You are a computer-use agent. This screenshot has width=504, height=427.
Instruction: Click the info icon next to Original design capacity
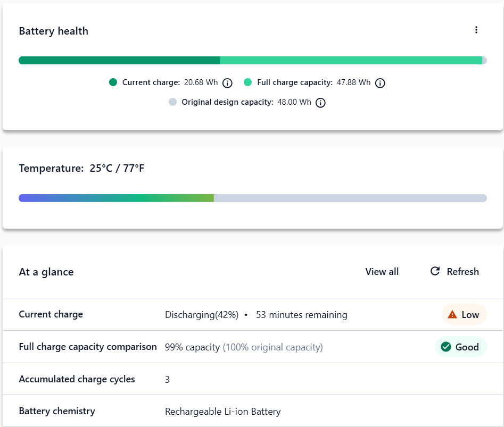click(x=320, y=103)
